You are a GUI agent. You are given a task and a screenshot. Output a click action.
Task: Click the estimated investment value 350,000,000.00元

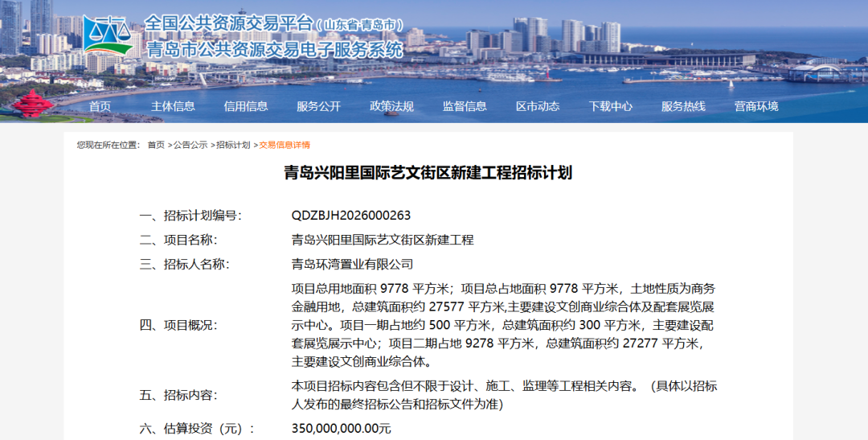341,429
